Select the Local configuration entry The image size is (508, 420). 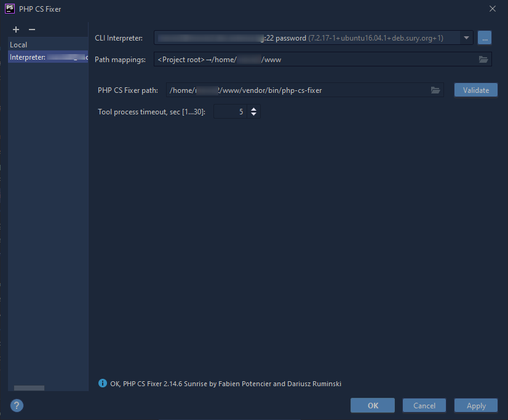tap(48, 45)
